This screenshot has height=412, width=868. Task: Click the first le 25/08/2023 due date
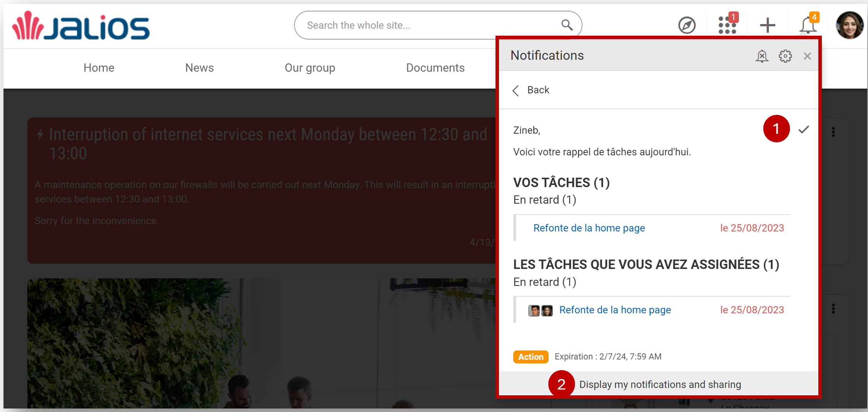pyautogui.click(x=752, y=228)
